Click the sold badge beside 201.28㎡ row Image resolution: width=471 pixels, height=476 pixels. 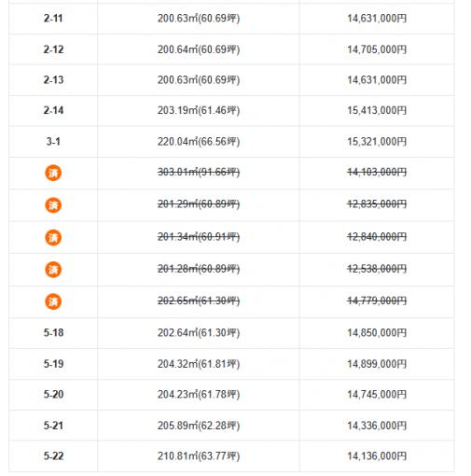coord(53,270)
